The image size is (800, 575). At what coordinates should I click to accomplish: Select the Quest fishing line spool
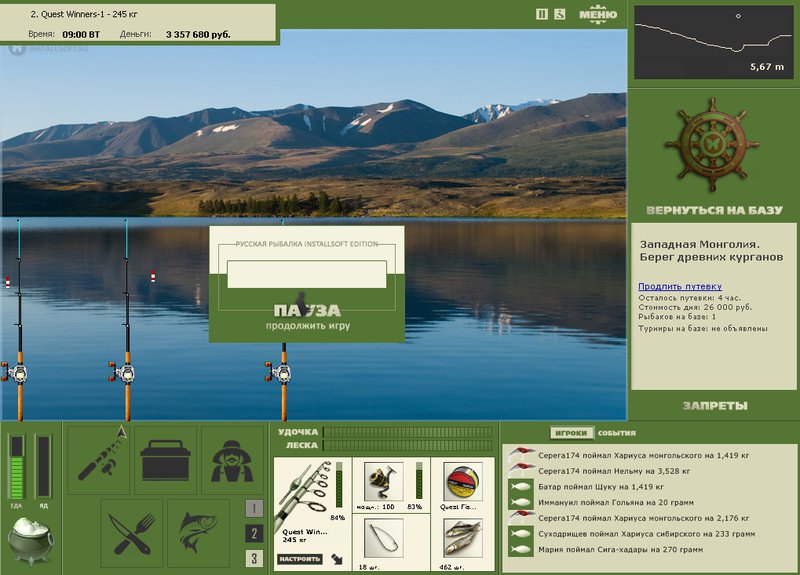coord(463,482)
